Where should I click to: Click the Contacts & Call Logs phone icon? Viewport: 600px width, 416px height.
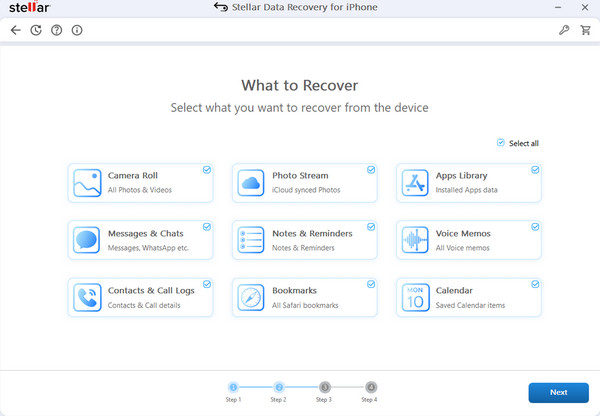coord(87,297)
